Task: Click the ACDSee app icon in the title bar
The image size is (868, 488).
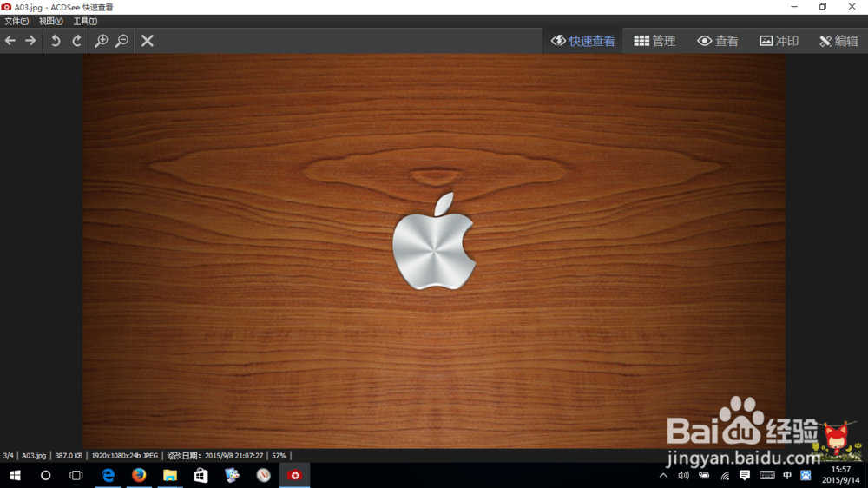Action: coord(7,7)
